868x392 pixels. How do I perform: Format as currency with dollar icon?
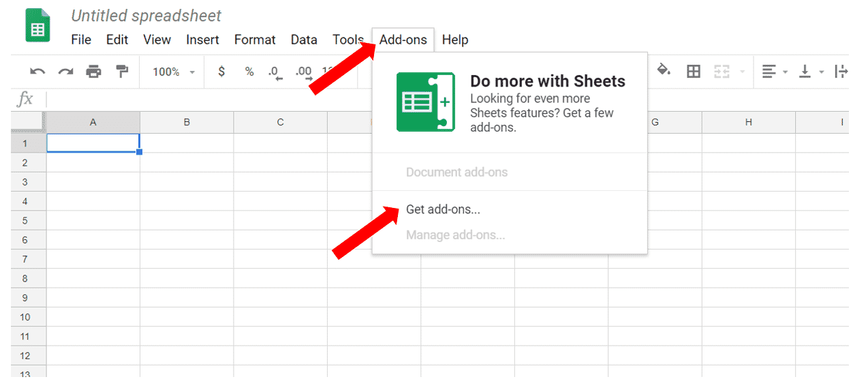click(x=221, y=72)
